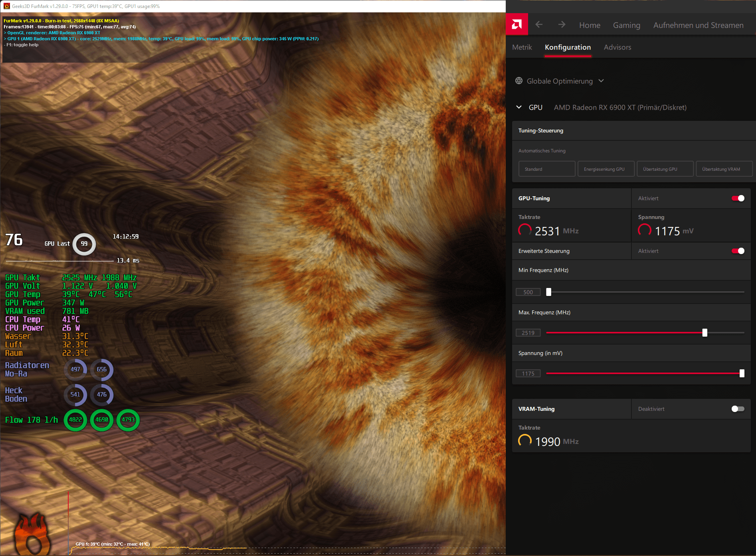Click the GPU 1 temperature graph label
756x556 pixels.
[113, 544]
